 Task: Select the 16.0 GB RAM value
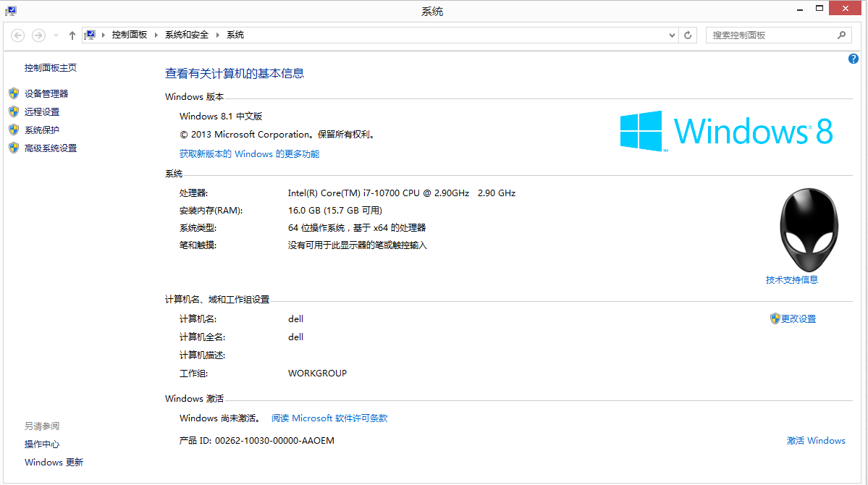point(335,211)
